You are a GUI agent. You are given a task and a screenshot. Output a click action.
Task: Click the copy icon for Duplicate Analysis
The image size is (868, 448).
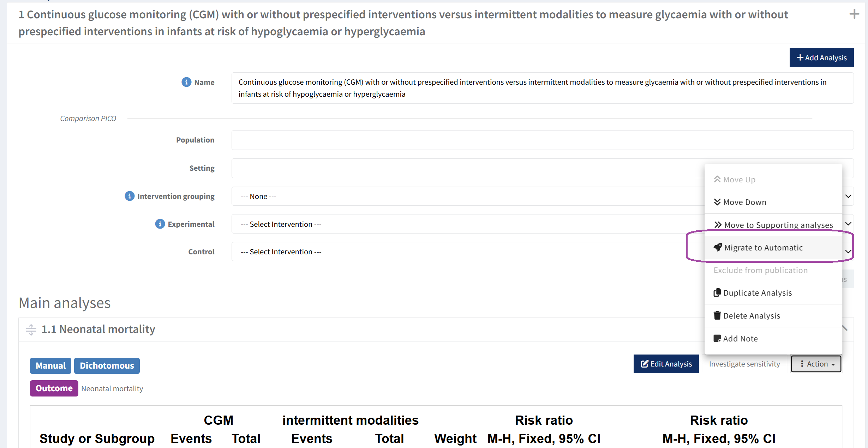point(717,292)
